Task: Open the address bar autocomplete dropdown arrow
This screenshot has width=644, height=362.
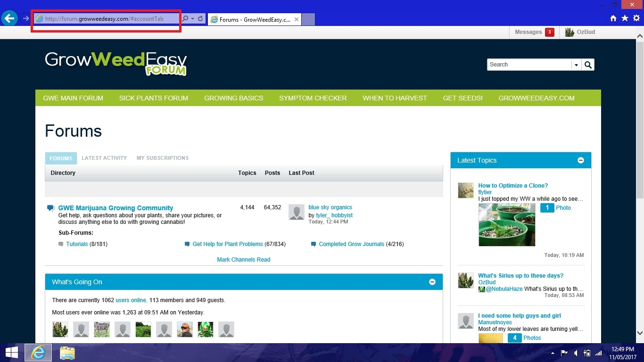Action: click(x=193, y=19)
